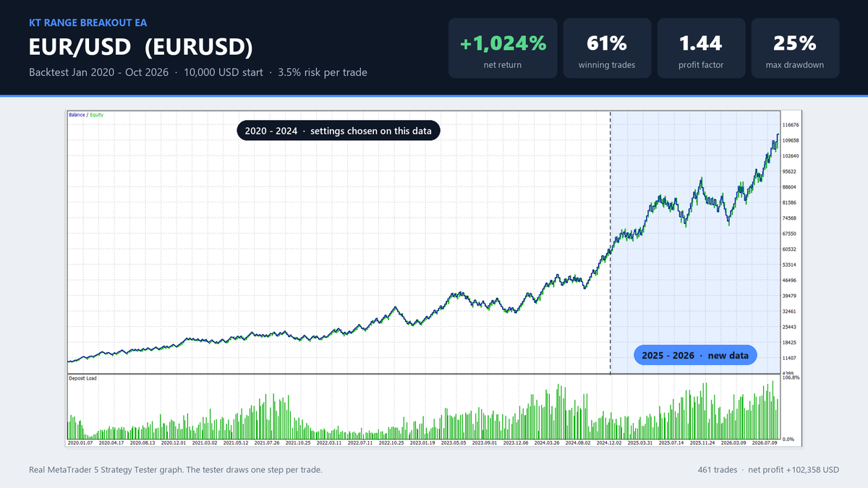The height and width of the screenshot is (488, 868).
Task: Click the 2023.09.01 date label
Action: (x=485, y=443)
